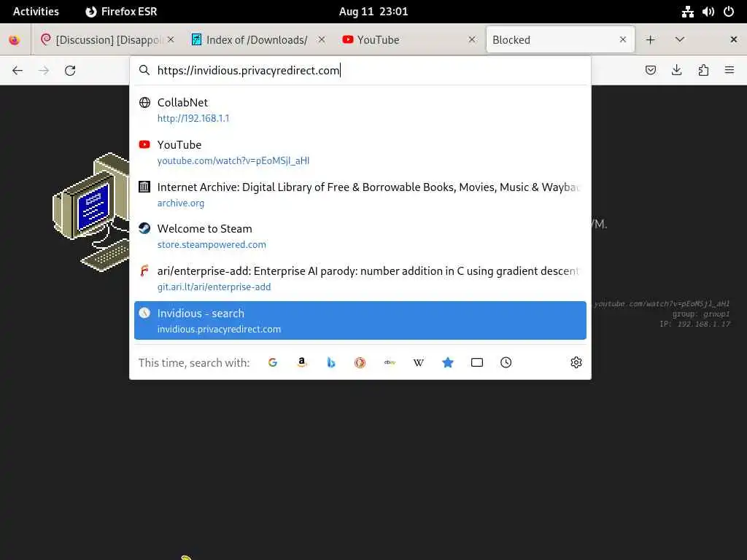Open search settings gear icon
This screenshot has width=747, height=560.
click(x=576, y=363)
